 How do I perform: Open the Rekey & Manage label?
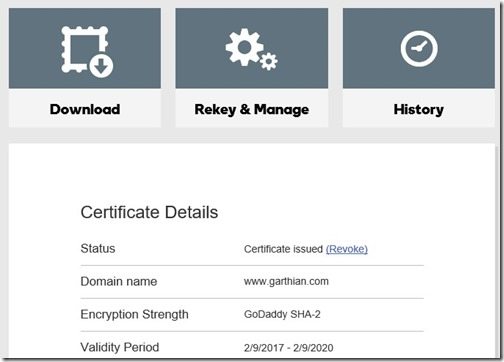click(252, 110)
